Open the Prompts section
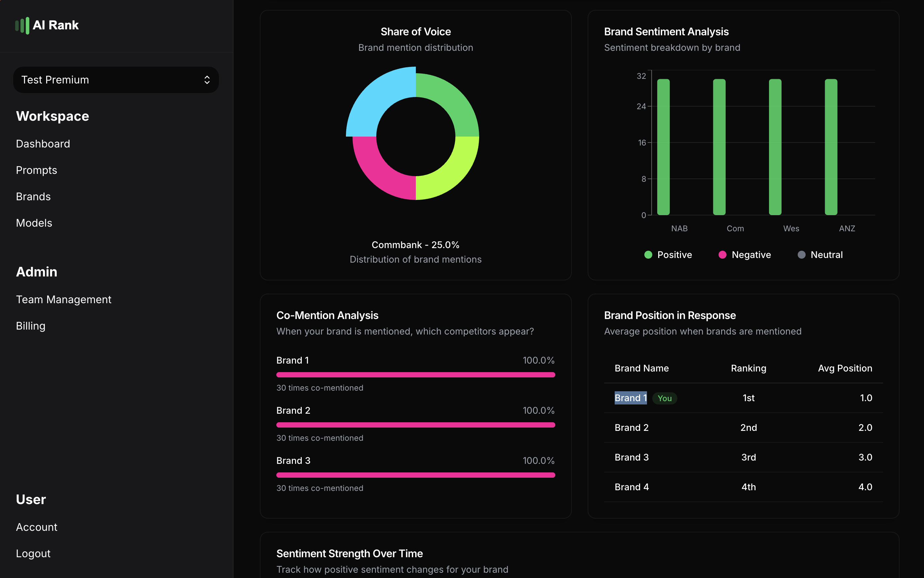924x578 pixels. [36, 170]
